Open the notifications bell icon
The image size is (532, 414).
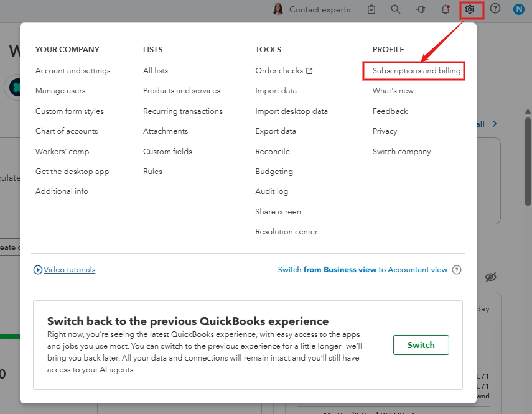point(446,9)
